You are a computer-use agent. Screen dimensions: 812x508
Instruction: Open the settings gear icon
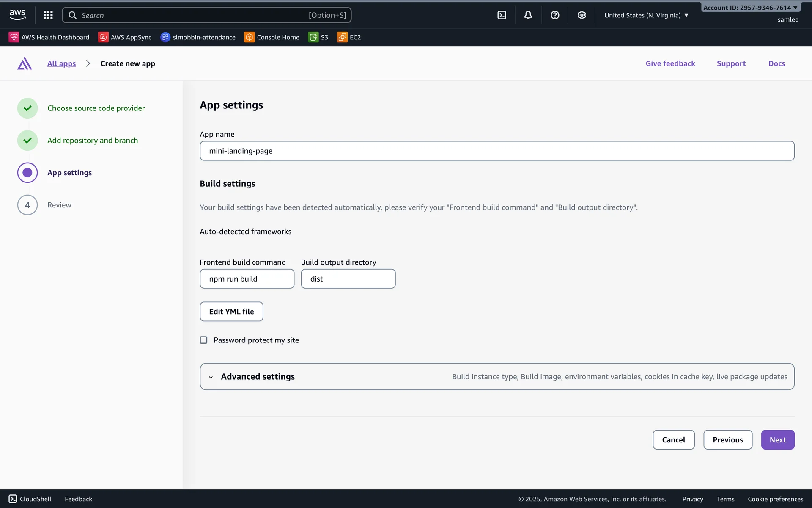582,15
